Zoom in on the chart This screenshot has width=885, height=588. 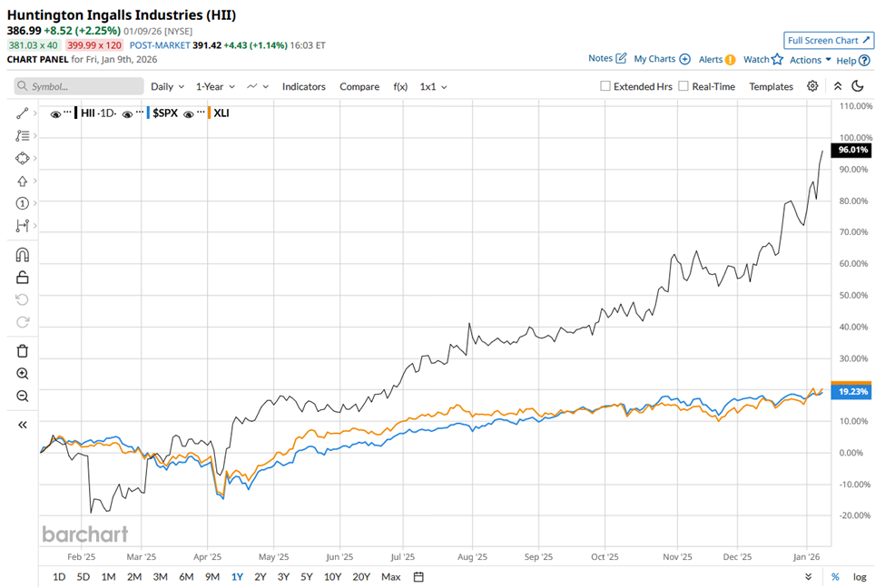[x=23, y=374]
